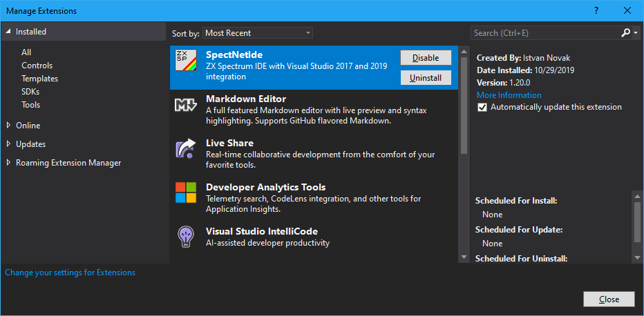Click the Live Share extension icon
Screen dimensions: 644x316
coord(185,149)
